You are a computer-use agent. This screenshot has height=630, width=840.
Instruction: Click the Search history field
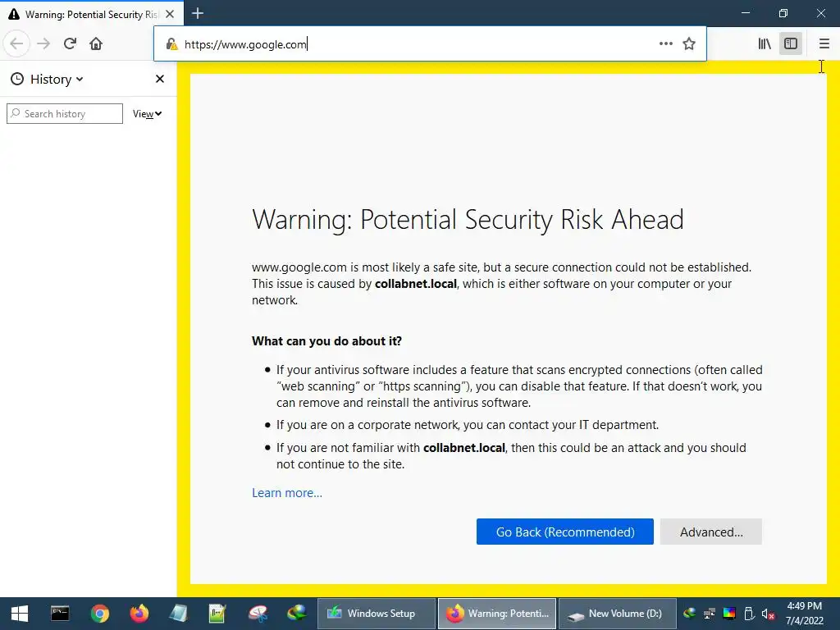click(x=65, y=113)
